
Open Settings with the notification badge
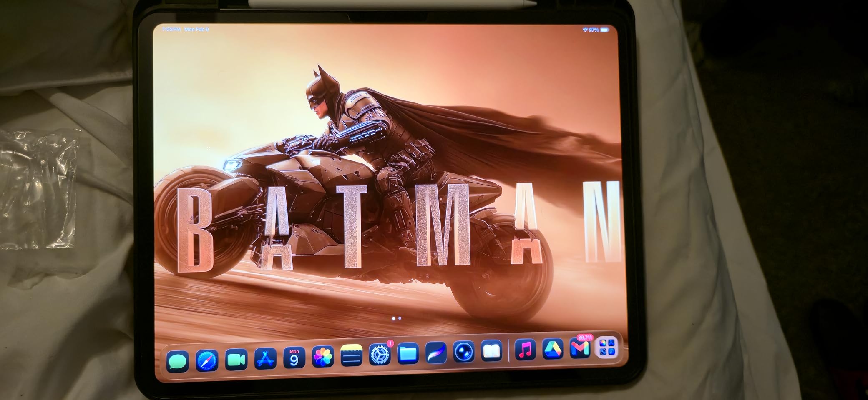(380, 355)
